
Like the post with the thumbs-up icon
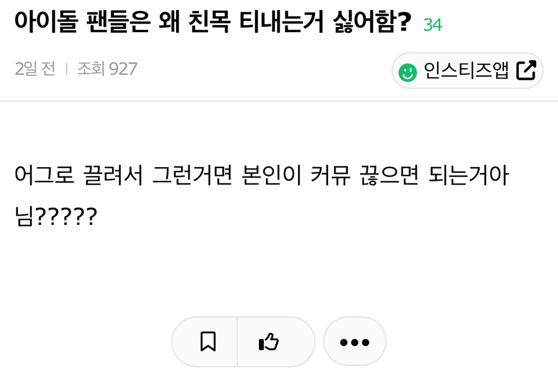coord(268,342)
